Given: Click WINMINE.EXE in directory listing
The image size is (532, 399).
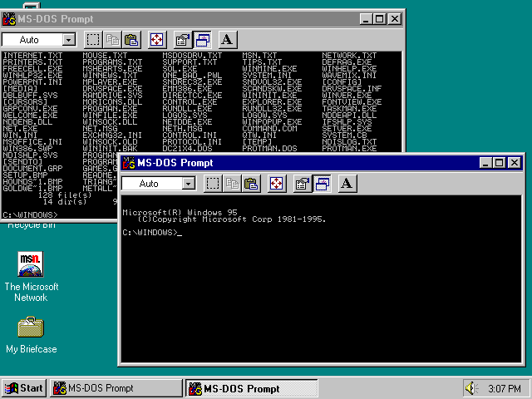Looking at the screenshot, I should pyautogui.click(x=269, y=68).
